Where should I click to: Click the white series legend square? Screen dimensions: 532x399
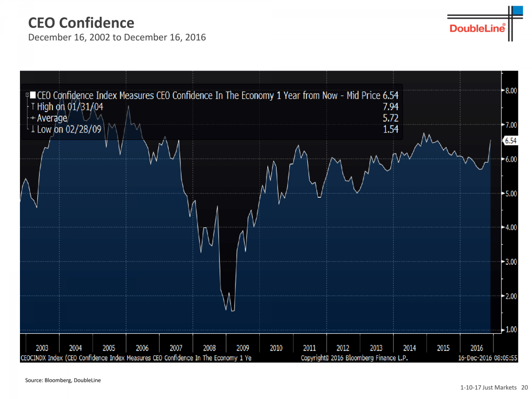33,95
